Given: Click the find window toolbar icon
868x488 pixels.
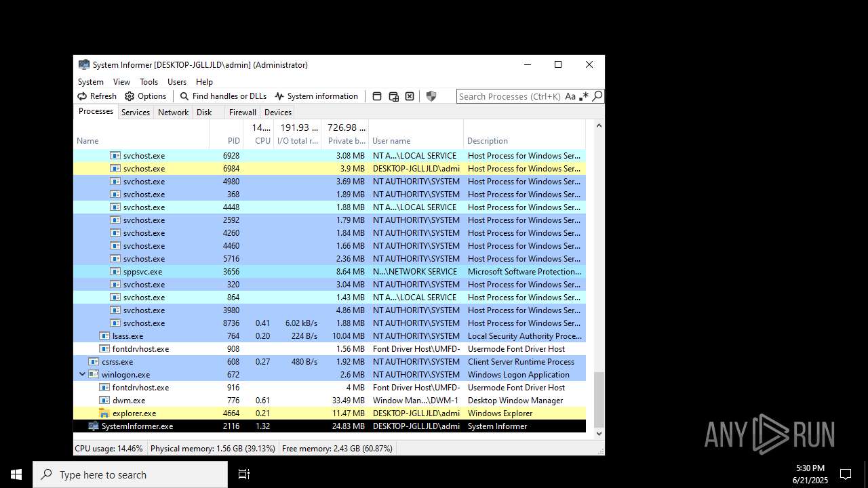Looking at the screenshot, I should pos(377,96).
